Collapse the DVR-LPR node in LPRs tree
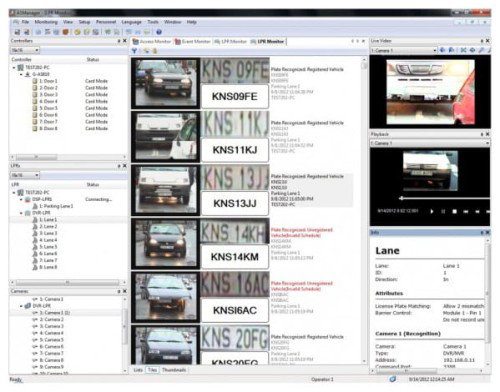The height and width of the screenshot is (392, 500). coord(21,213)
